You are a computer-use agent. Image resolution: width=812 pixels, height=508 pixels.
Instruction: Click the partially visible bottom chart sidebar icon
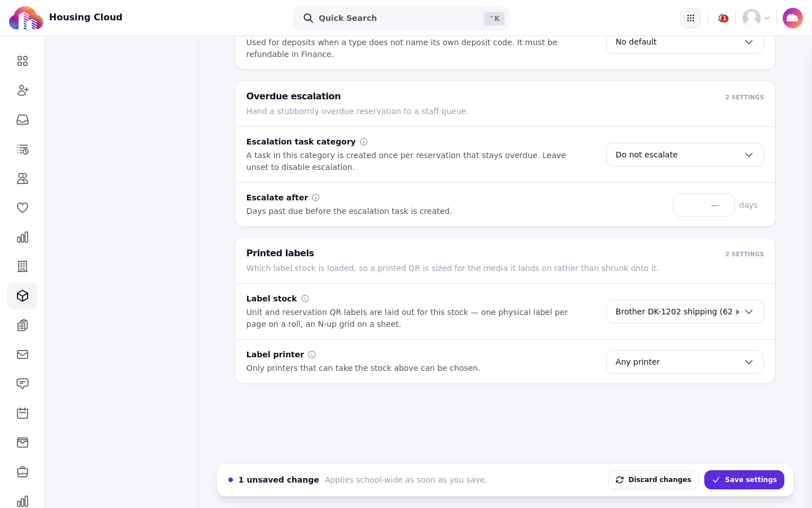tap(23, 501)
